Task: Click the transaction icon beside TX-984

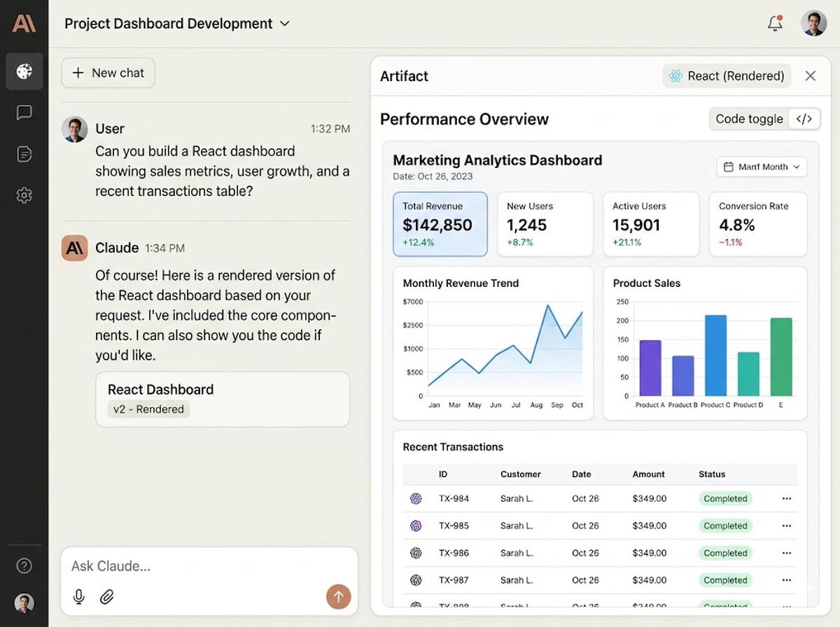Action: [x=416, y=499]
